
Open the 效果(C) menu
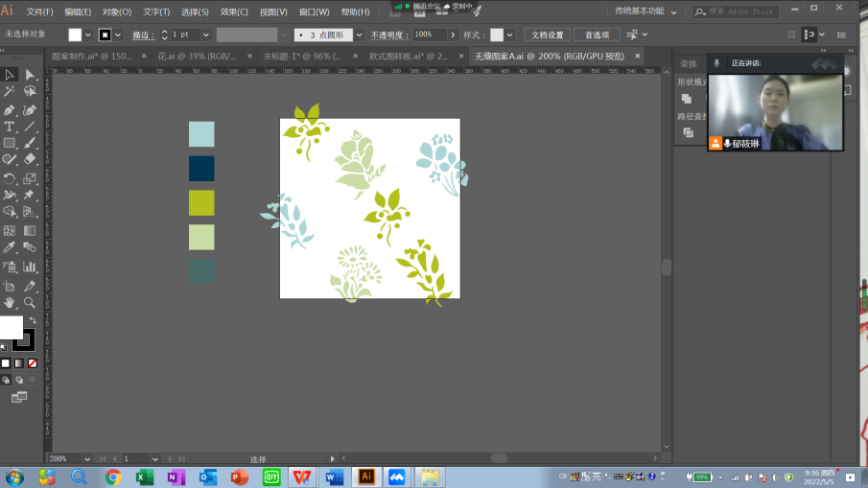click(x=234, y=12)
